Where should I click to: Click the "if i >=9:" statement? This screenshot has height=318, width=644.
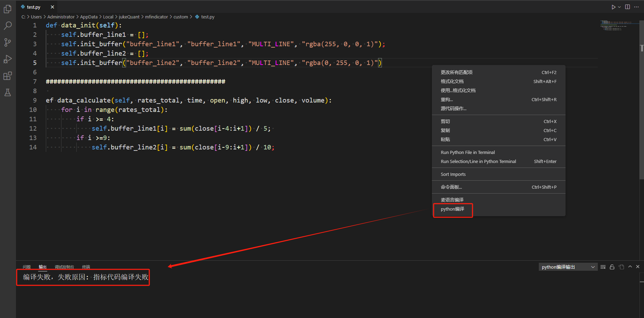[93, 138]
